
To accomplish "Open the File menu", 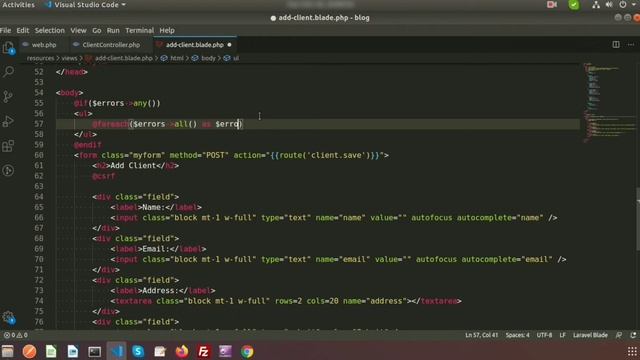I will pos(5,30).
